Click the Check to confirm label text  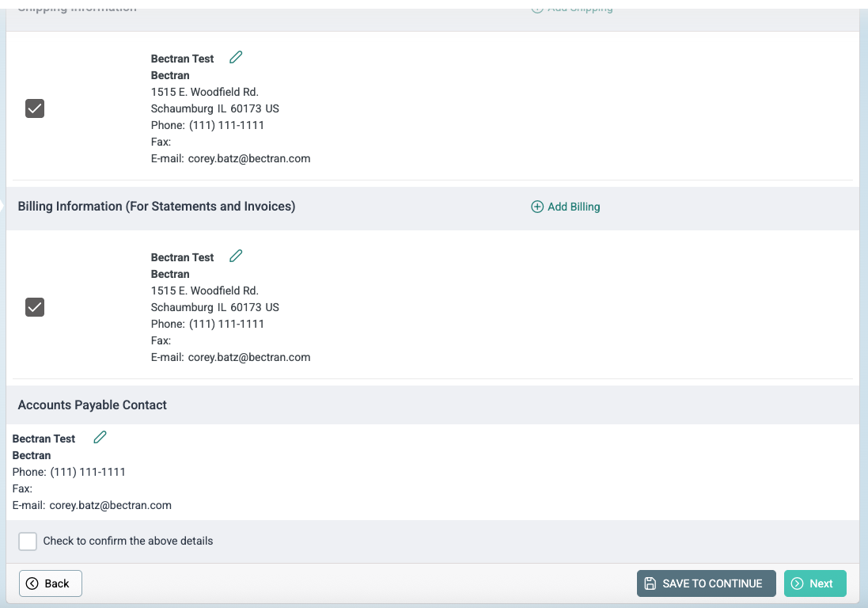128,541
